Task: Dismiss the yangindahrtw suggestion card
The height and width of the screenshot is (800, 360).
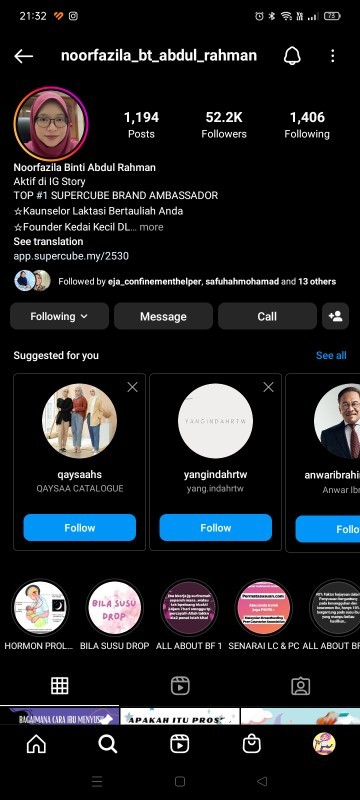Action: [268, 387]
